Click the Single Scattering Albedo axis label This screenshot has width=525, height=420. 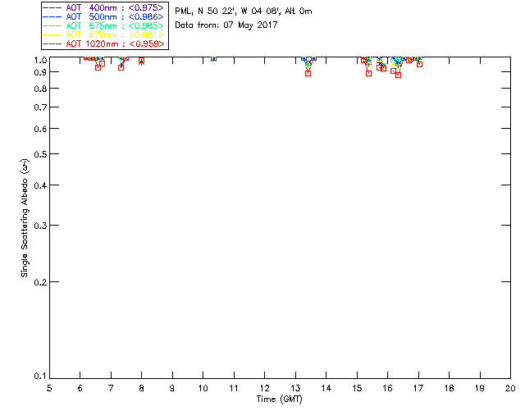coord(25,218)
